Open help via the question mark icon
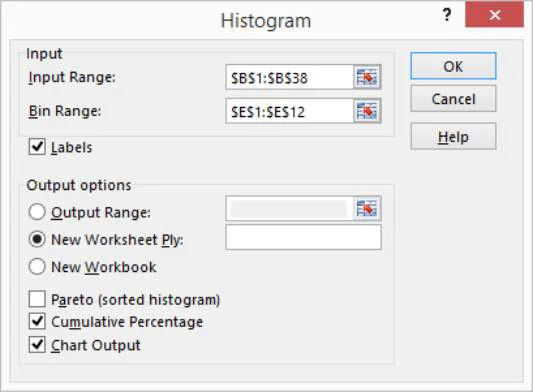 pyautogui.click(x=447, y=15)
